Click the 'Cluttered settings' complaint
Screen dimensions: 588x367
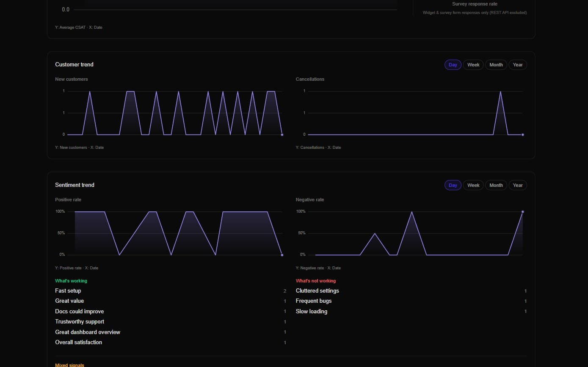point(411,291)
